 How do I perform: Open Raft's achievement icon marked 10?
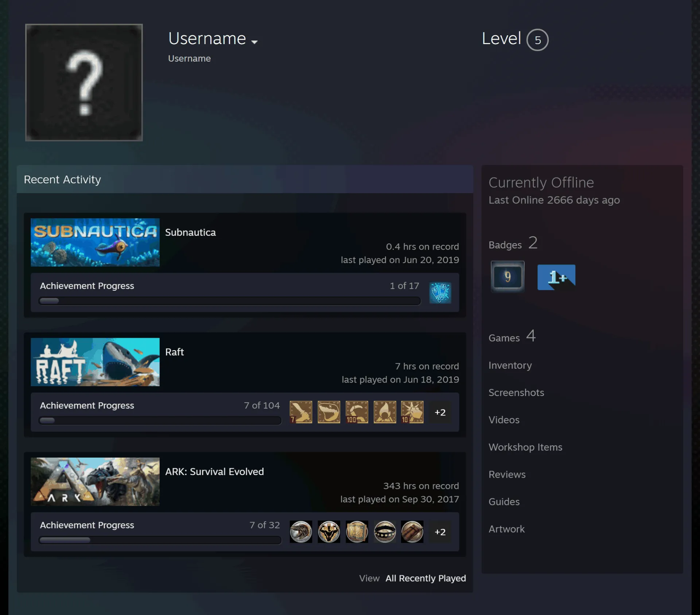coord(412,412)
